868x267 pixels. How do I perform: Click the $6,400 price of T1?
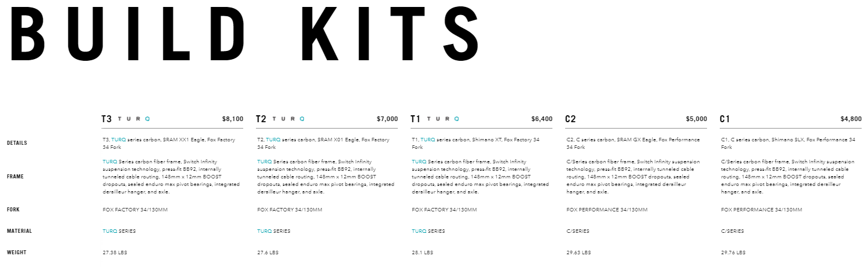(542, 119)
